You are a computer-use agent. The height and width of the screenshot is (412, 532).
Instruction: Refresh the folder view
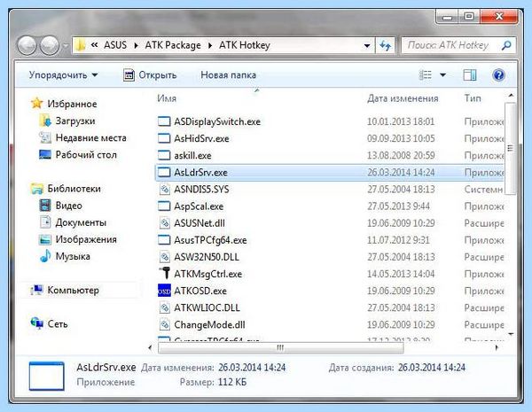(385, 45)
